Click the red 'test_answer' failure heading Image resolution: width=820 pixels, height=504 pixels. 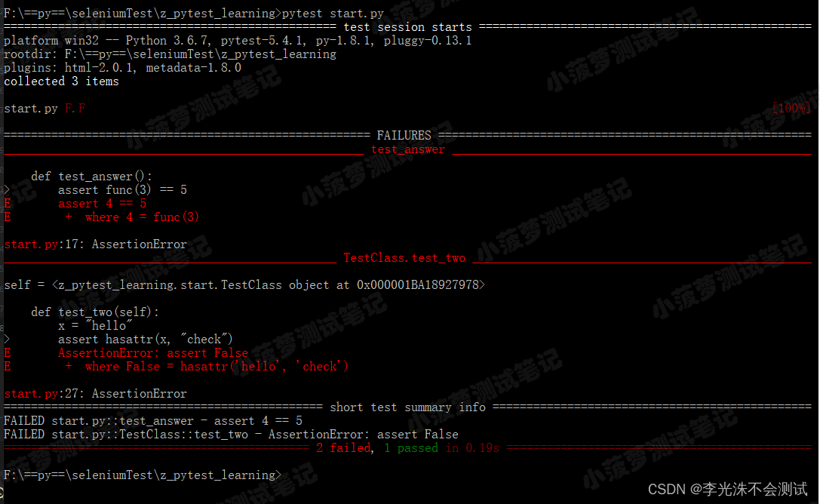pos(407,149)
